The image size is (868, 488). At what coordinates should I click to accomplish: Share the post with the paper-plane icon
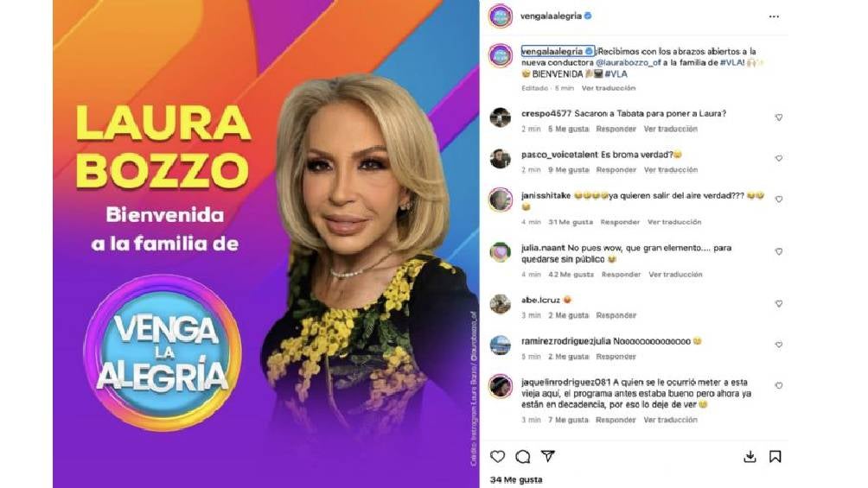pyautogui.click(x=547, y=456)
